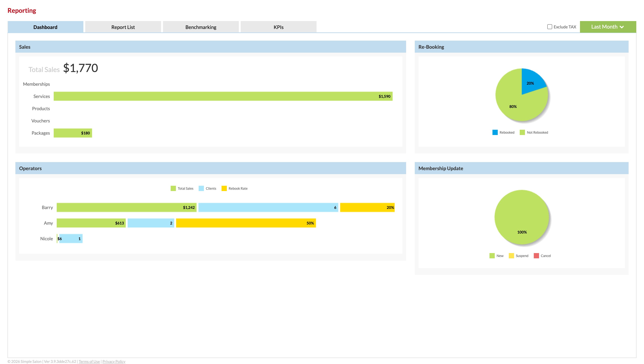Open the Privacy Policy link
The height and width of the screenshot is (364, 644).
(x=114, y=361)
